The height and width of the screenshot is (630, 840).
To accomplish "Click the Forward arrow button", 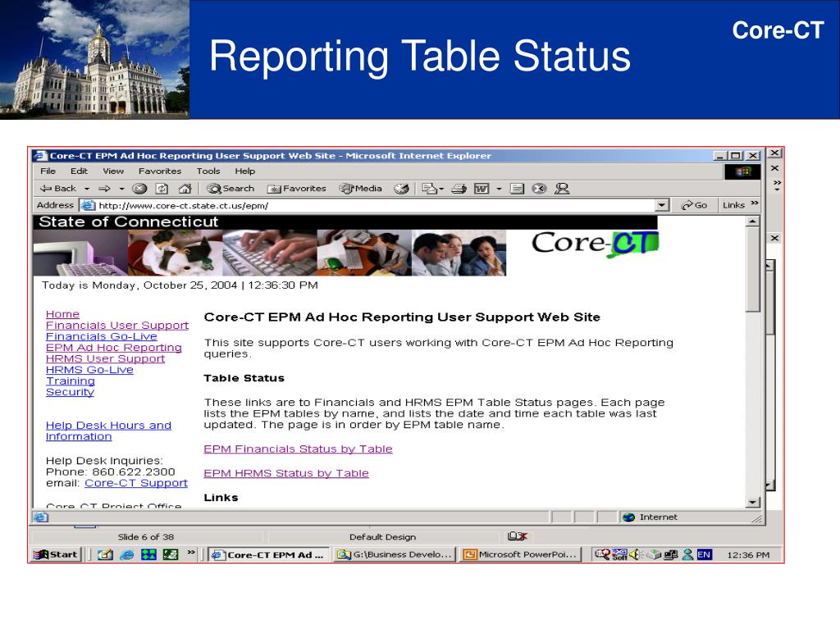I will tap(104, 189).
